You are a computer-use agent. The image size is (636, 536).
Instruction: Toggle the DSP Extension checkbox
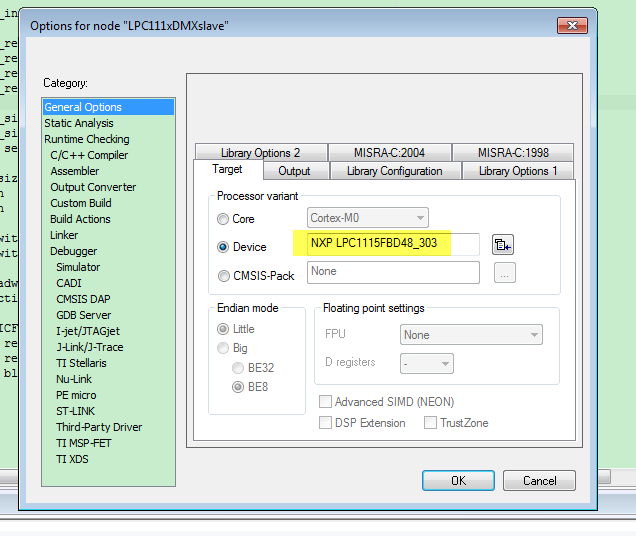[325, 422]
